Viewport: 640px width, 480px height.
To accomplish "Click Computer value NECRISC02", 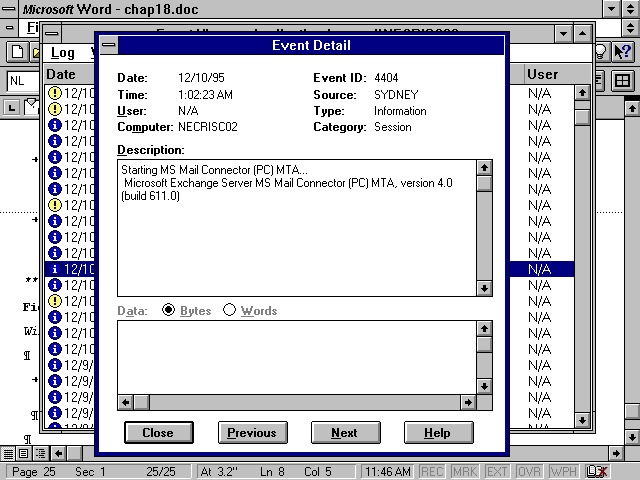I will (208, 127).
